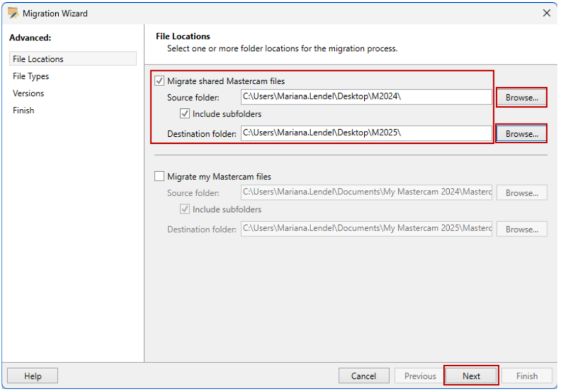Browse for the M2024 source folder

522,97
